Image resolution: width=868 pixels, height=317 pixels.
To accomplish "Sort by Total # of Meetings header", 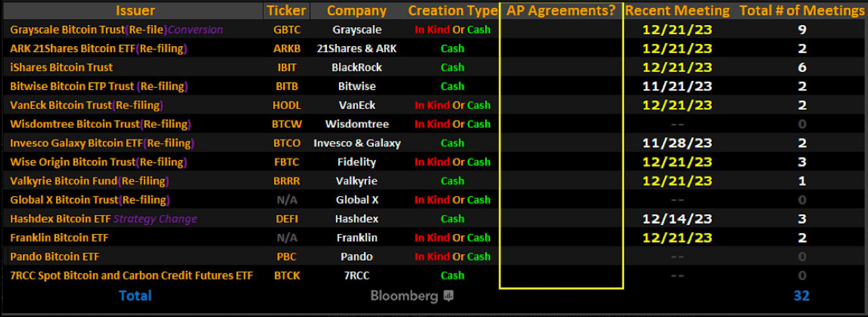I will click(801, 11).
